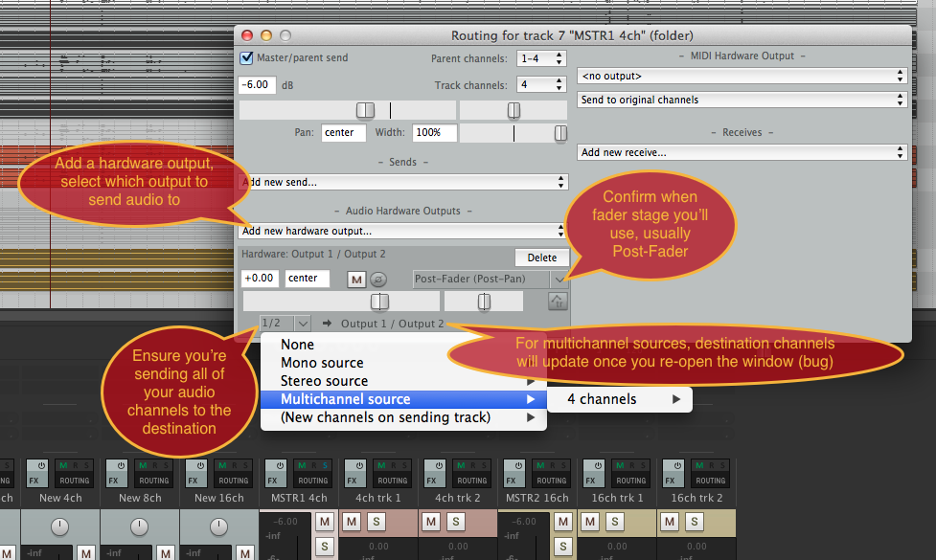
Task: Click the hardware output volume slider
Action: (x=379, y=302)
